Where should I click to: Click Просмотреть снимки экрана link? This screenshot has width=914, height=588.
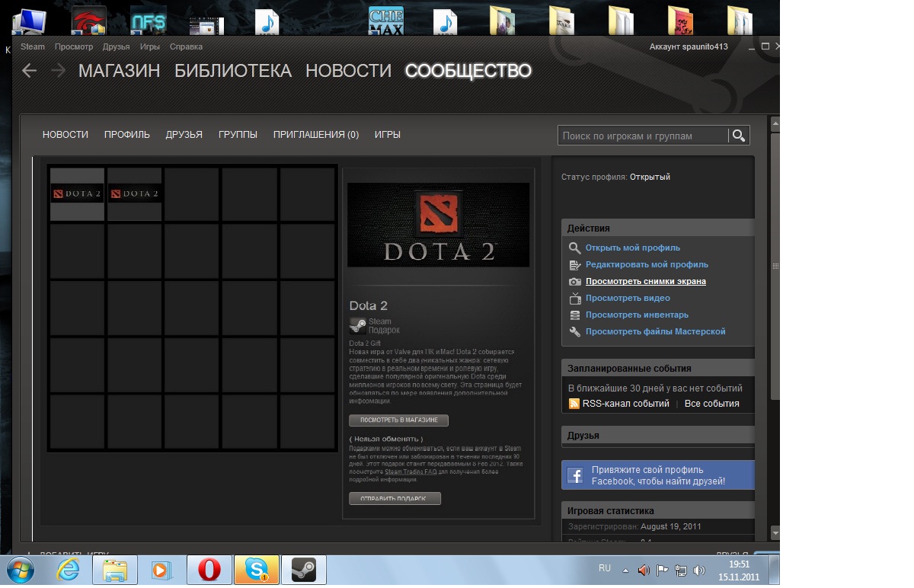tap(646, 282)
